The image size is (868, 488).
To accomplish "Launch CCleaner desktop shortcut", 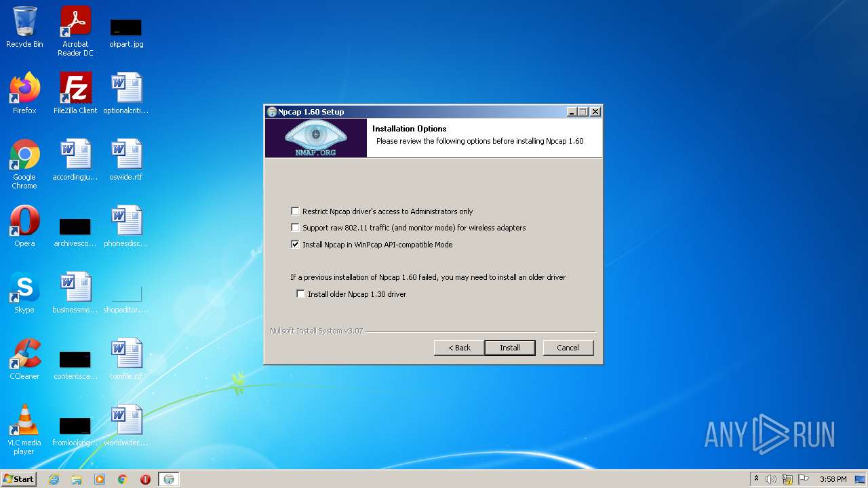I will click(x=24, y=359).
